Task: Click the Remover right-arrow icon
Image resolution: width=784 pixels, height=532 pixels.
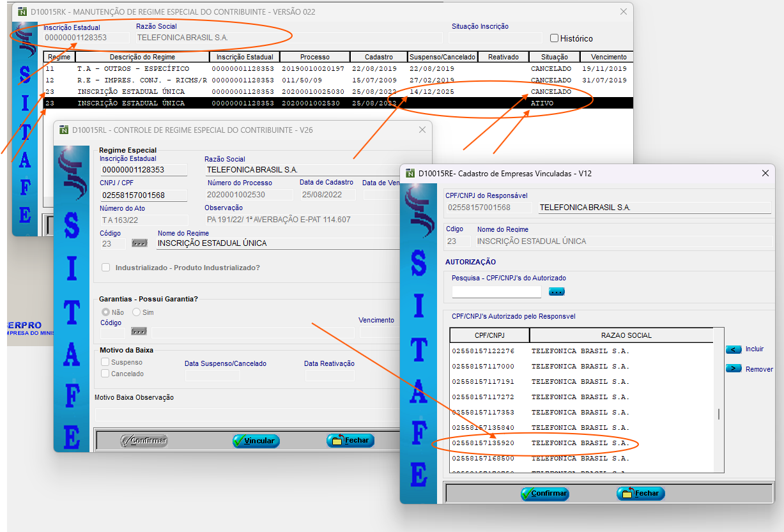Action: [x=734, y=369]
